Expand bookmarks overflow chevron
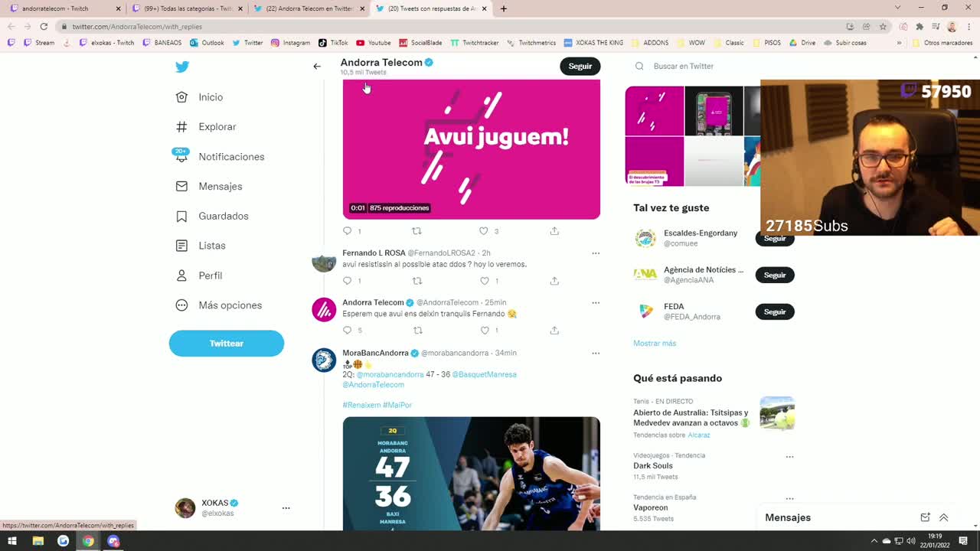Screen dimensions: 980x551 click(x=899, y=43)
